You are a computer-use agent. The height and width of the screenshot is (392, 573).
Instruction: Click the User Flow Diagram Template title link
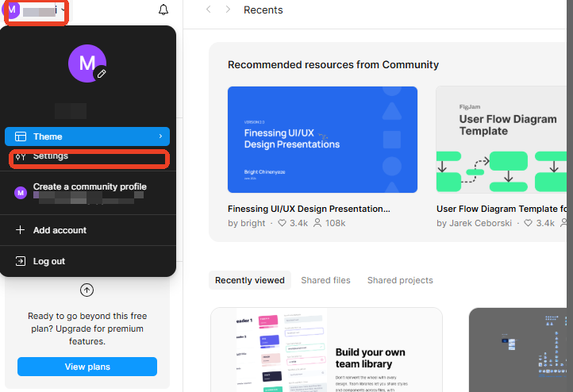click(x=502, y=209)
